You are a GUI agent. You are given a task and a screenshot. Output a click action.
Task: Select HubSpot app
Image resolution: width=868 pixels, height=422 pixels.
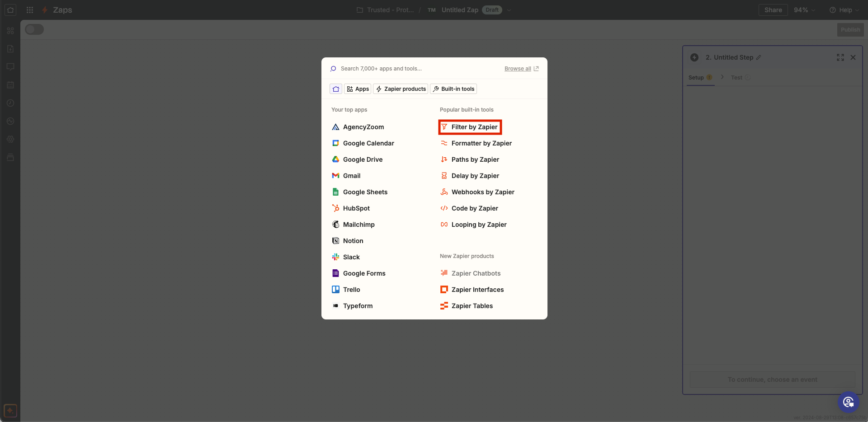pyautogui.click(x=356, y=208)
